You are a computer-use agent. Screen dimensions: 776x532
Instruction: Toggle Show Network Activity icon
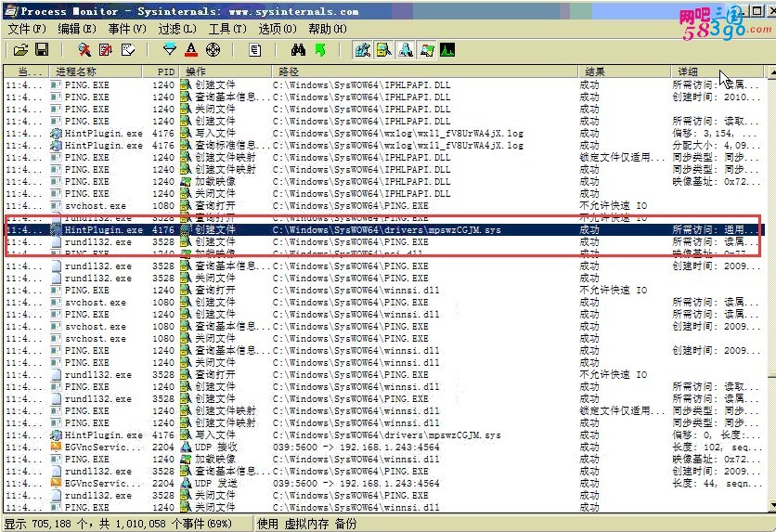coord(406,49)
